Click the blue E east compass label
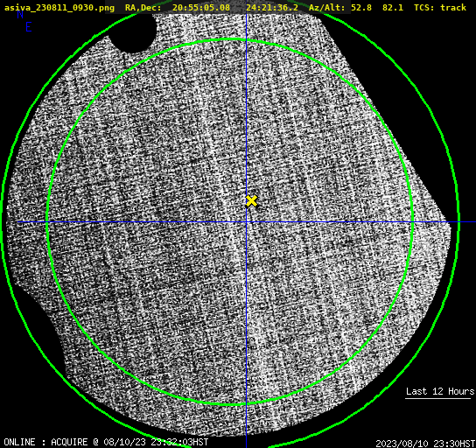The height and width of the screenshot is (448, 476). point(29,27)
